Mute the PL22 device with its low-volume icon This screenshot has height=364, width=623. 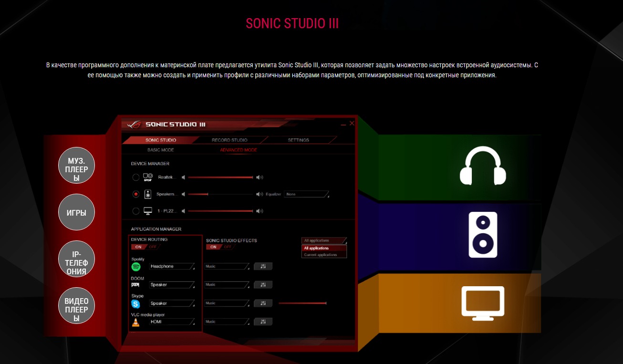point(184,211)
